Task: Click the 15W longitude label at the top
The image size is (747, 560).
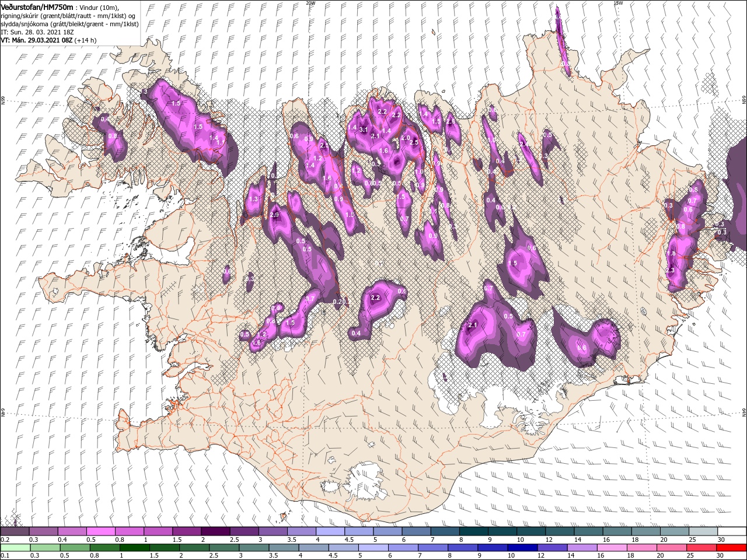Action: point(618,3)
